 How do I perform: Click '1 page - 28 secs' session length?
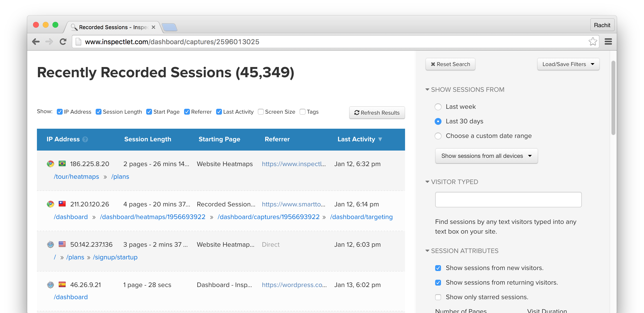pos(147,285)
